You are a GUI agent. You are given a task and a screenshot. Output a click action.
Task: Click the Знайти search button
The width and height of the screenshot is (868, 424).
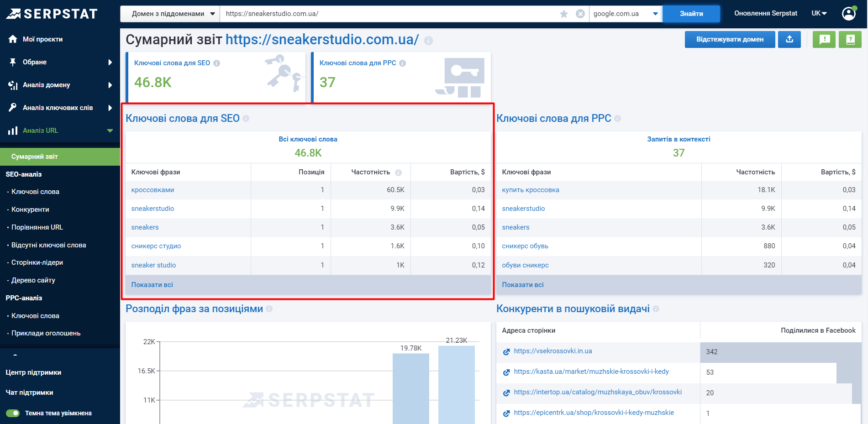[x=691, y=14]
